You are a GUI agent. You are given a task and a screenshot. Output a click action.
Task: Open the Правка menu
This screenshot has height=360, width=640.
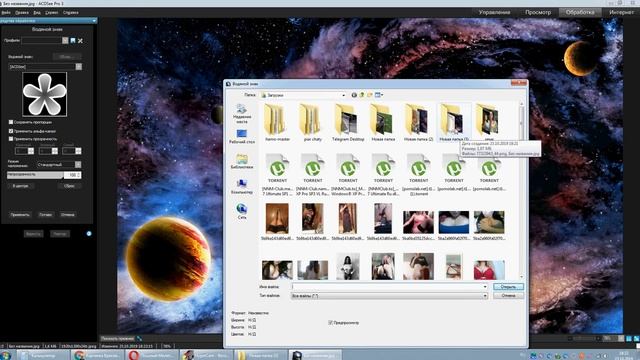pos(22,13)
